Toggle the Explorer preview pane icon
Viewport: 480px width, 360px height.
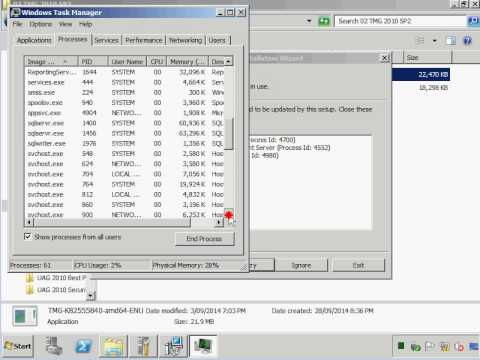coord(451,41)
